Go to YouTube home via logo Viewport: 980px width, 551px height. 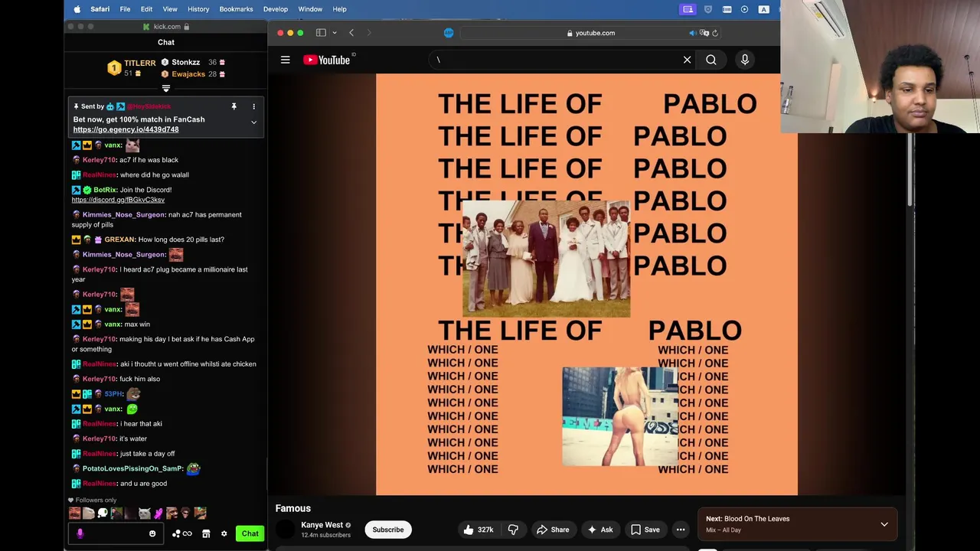[327, 60]
